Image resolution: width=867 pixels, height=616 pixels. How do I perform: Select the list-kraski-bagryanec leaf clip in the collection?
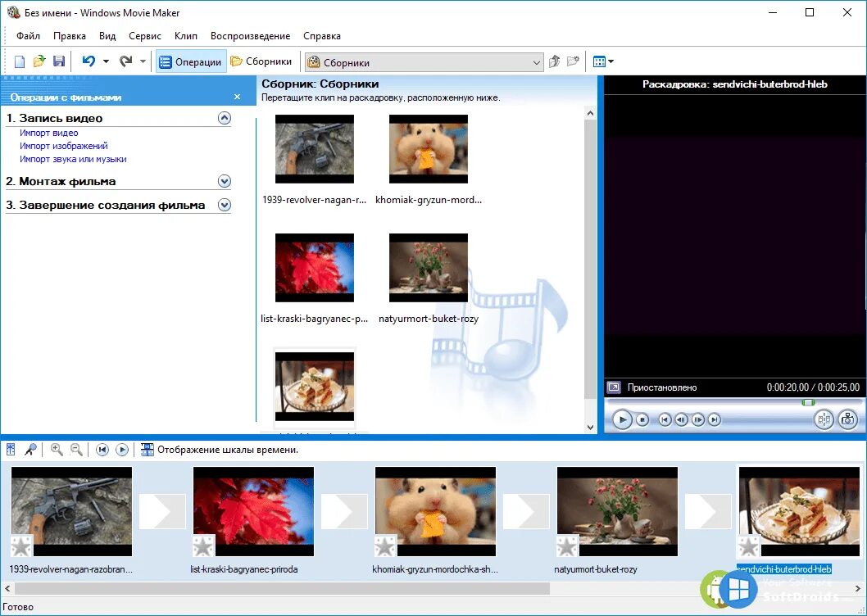[x=315, y=268]
